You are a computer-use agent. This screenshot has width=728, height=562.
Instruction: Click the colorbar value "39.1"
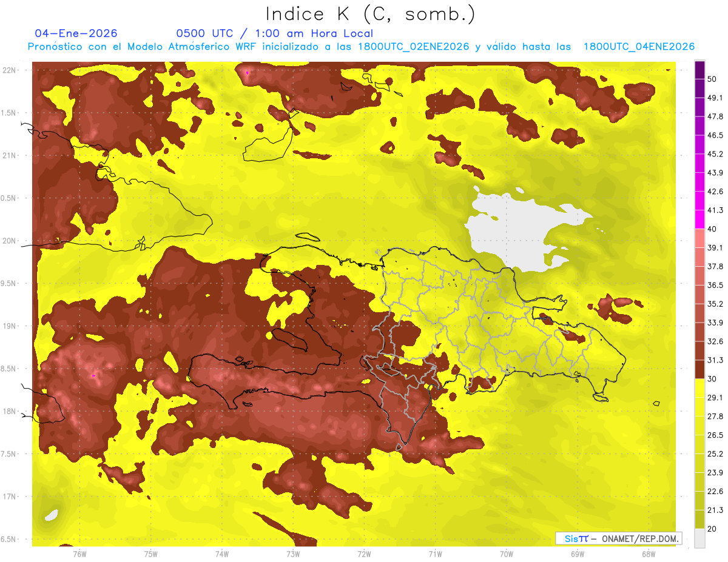715,247
